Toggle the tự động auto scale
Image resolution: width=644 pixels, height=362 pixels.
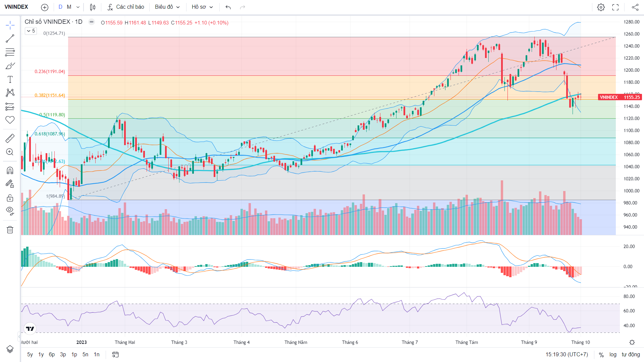[x=631, y=355]
